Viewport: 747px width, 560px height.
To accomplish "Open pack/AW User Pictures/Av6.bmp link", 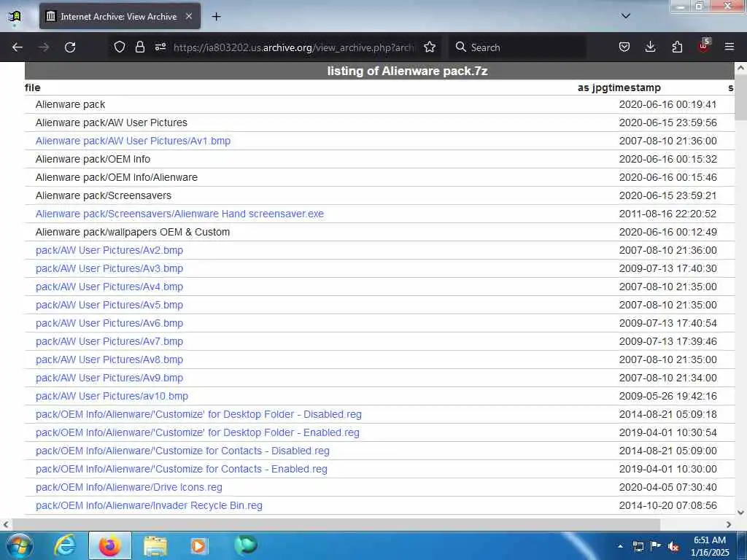I will pos(109,323).
